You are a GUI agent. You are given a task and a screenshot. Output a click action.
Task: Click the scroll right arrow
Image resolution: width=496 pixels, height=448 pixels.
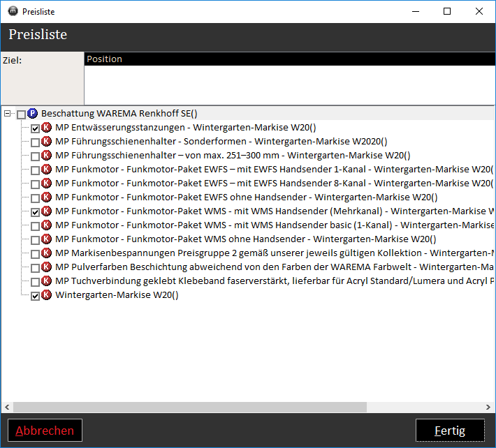[488, 407]
